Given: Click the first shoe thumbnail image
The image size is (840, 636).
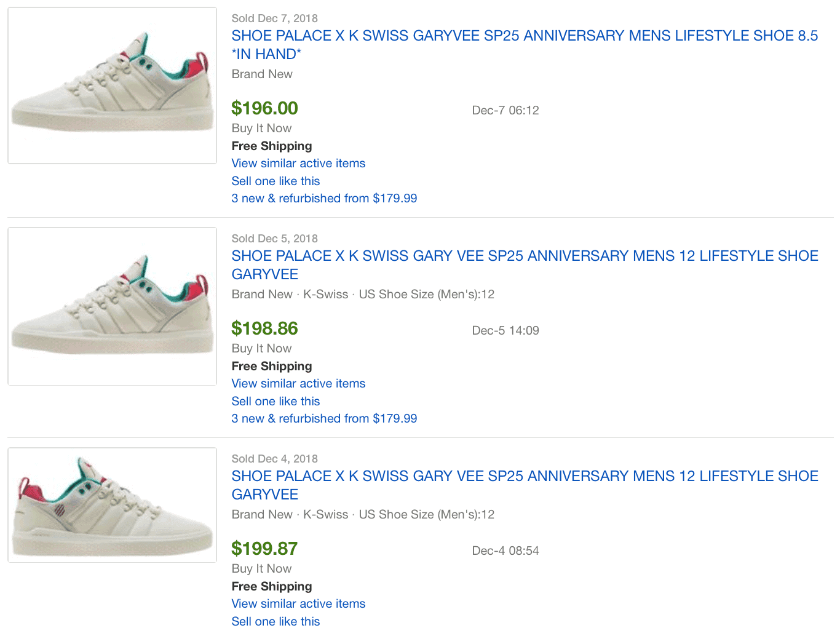Looking at the screenshot, I should pyautogui.click(x=112, y=85).
